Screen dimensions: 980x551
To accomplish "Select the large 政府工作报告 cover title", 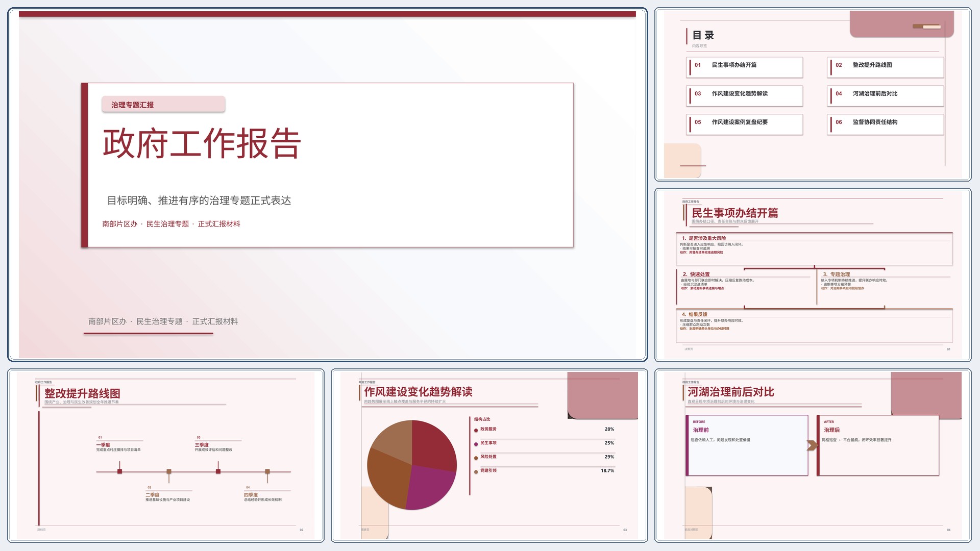I will pyautogui.click(x=202, y=143).
